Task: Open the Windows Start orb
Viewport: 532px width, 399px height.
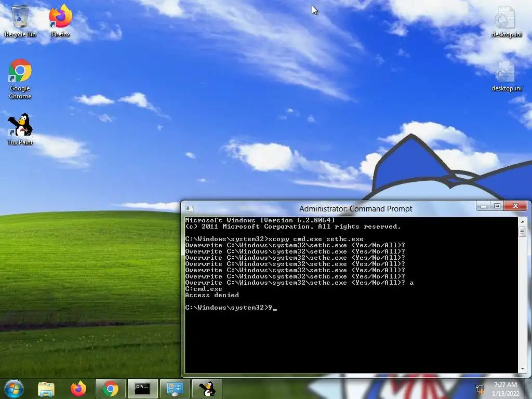Action: 14,389
